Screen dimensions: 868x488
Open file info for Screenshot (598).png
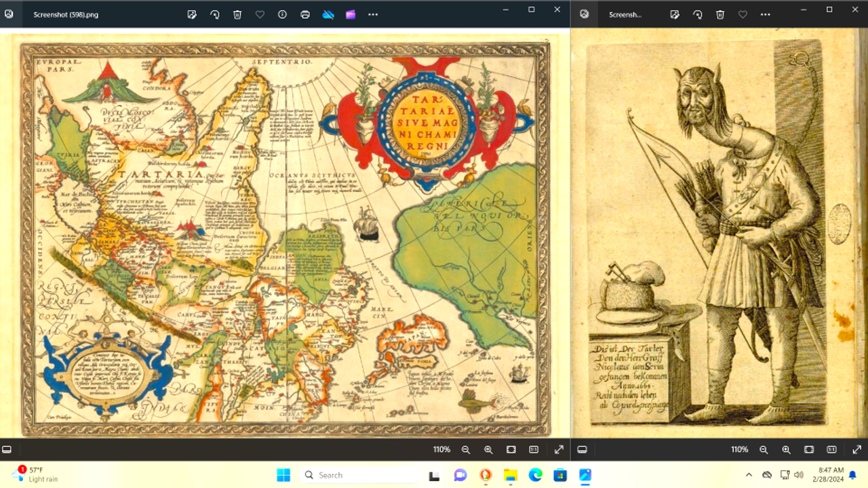pos(282,14)
